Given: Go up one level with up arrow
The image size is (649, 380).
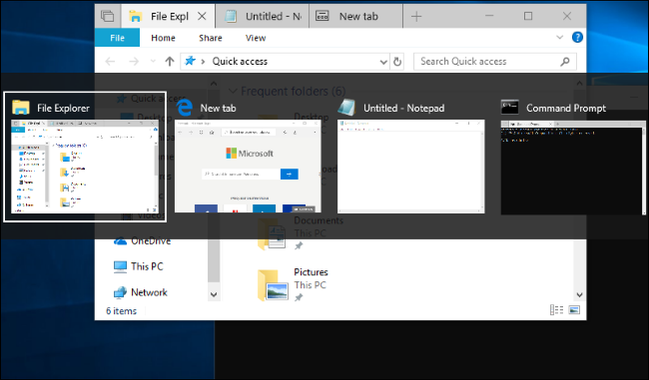Looking at the screenshot, I should [x=169, y=62].
